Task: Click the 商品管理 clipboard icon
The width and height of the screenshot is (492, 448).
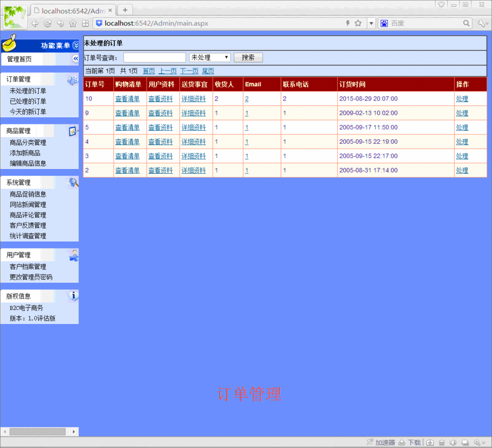Action: point(72,131)
